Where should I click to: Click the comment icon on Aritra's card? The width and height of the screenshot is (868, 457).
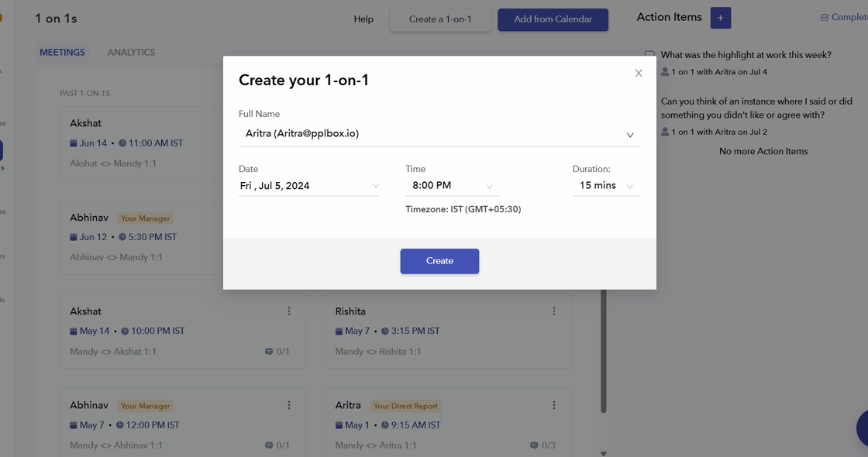pos(534,445)
